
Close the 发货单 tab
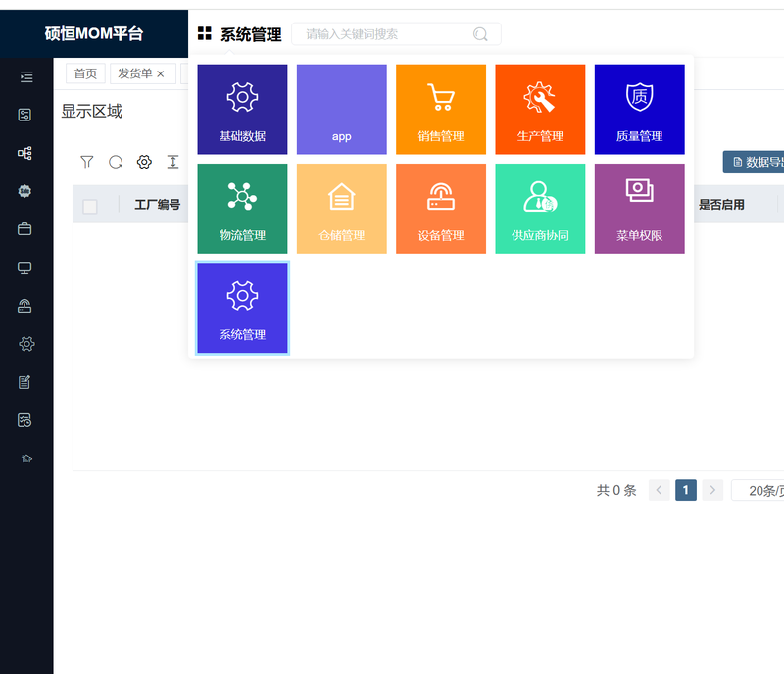[x=161, y=74]
